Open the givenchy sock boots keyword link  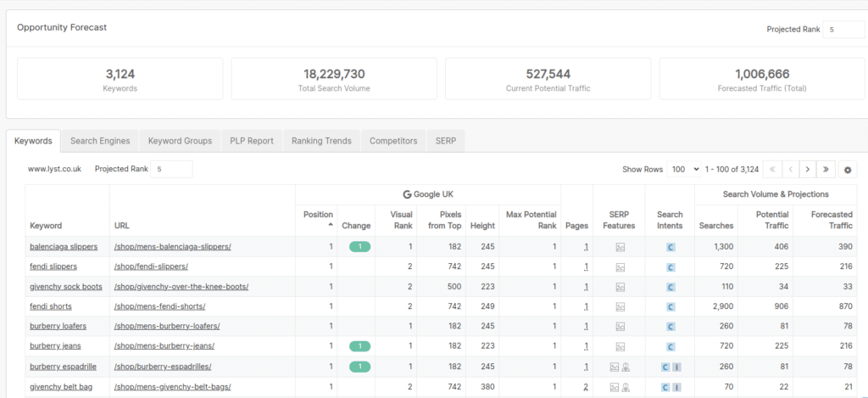click(x=66, y=287)
